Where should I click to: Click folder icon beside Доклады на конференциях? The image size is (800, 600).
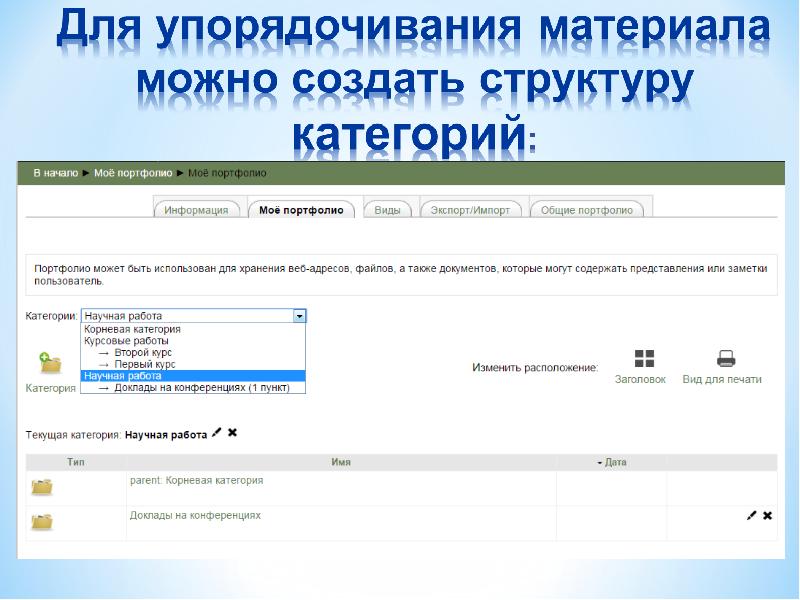(x=42, y=521)
